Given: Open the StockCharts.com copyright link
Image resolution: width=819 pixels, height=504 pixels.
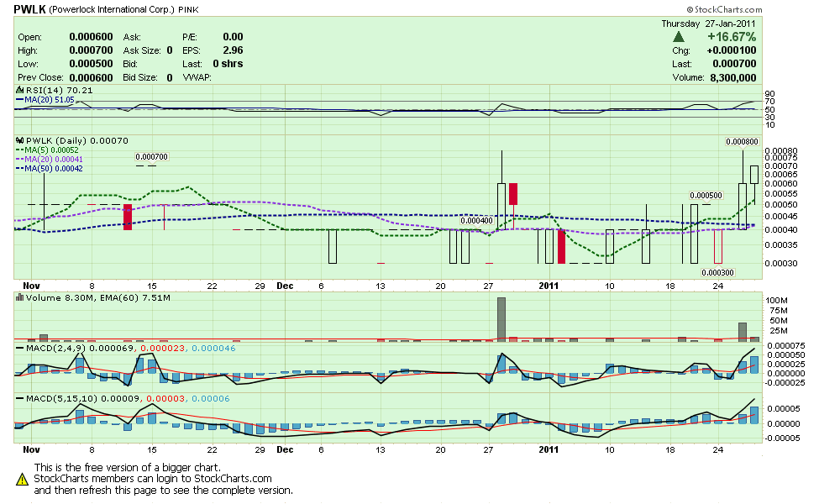Looking at the screenshot, I should click(724, 8).
